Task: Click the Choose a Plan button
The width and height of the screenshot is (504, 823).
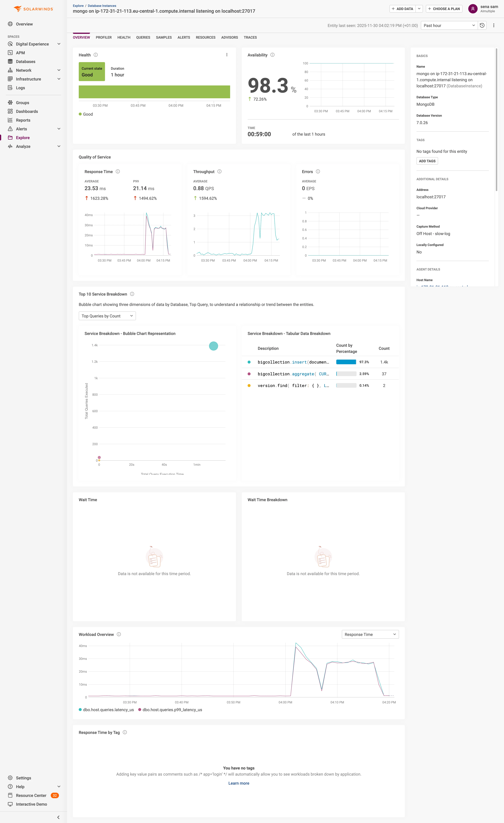Action: point(444,9)
